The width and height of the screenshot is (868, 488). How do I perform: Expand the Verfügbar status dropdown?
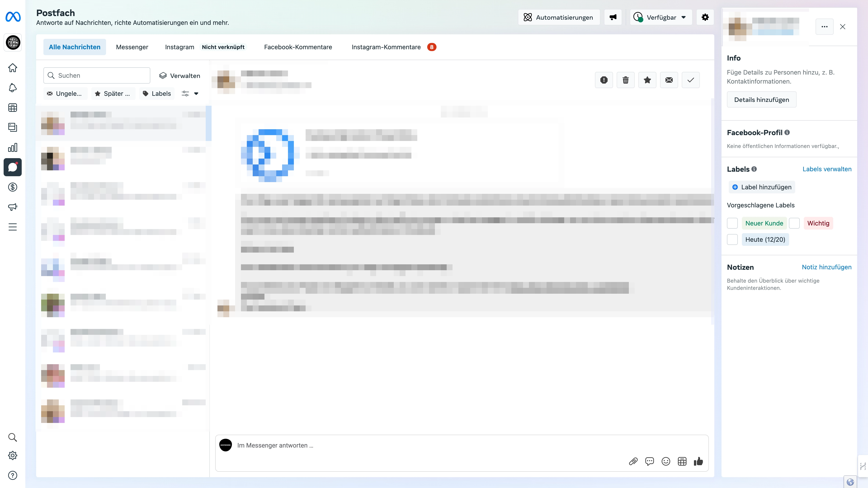coord(661,17)
